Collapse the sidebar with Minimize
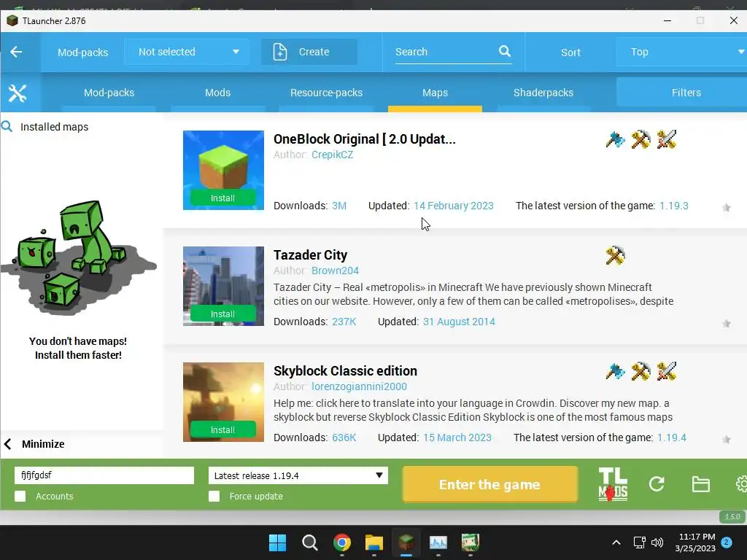747x560 pixels. (x=35, y=444)
